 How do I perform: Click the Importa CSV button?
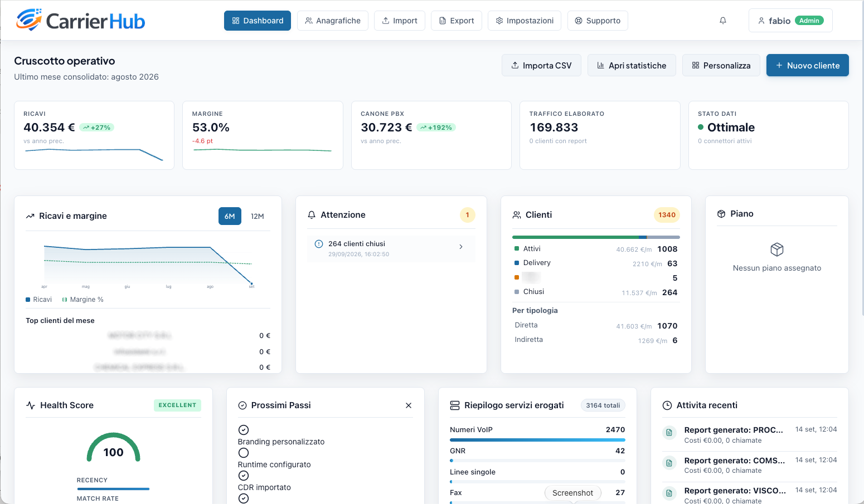pyautogui.click(x=541, y=65)
